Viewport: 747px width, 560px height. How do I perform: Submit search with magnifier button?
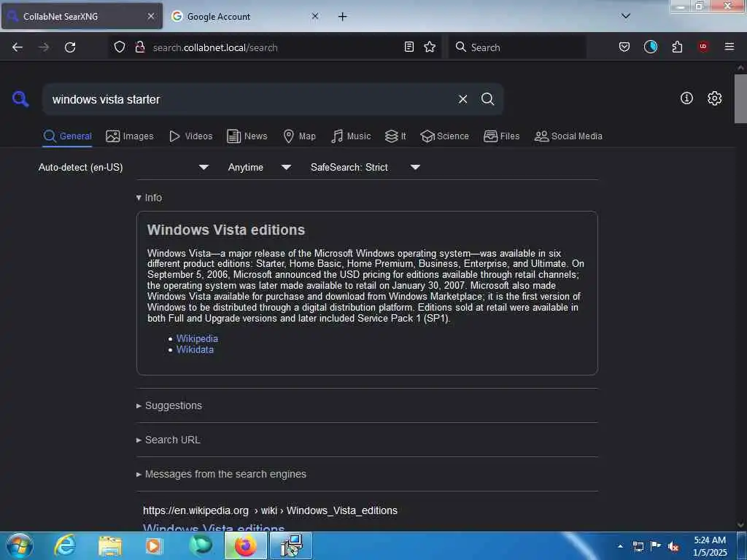coord(488,99)
